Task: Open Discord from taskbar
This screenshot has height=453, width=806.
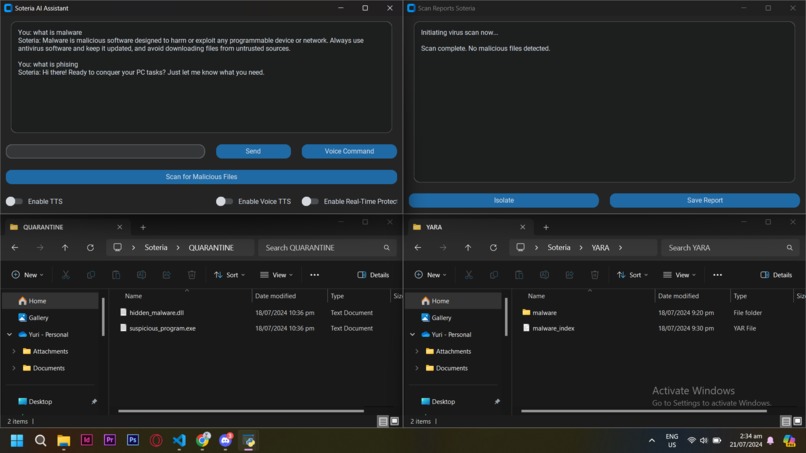Action: (226, 441)
